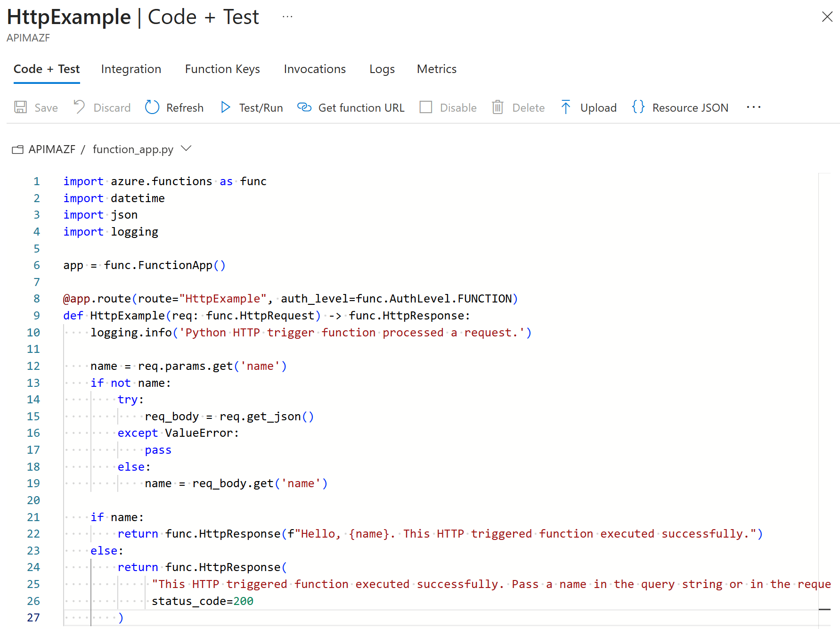The height and width of the screenshot is (629, 840).
Task: Click the Refresh circular arrow icon
Action: [x=152, y=107]
